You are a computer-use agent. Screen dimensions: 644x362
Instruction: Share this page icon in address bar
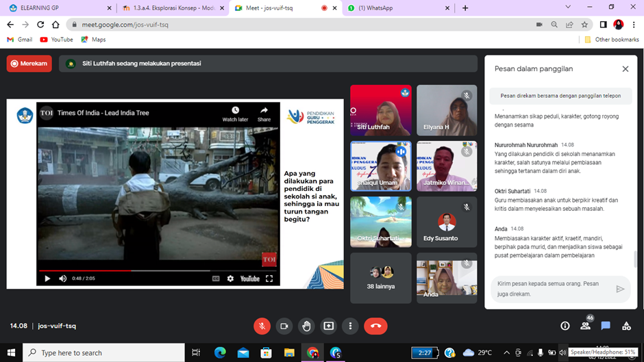click(569, 25)
